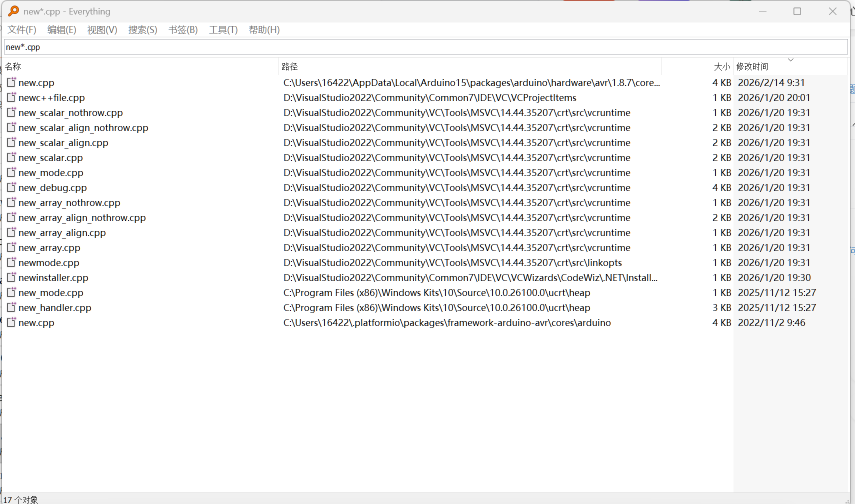Image resolution: width=855 pixels, height=504 pixels.
Task: Select file name new_array_align.cpp
Action: pos(62,232)
